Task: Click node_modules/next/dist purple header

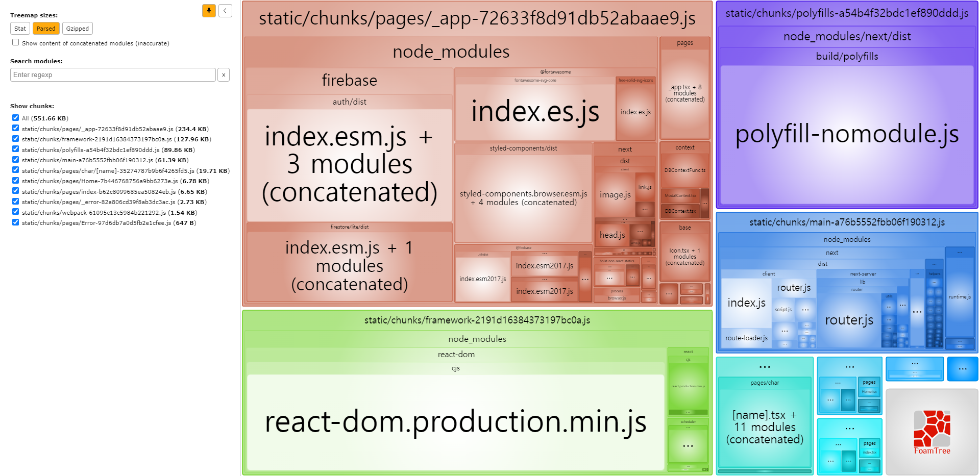Action: coord(847,36)
